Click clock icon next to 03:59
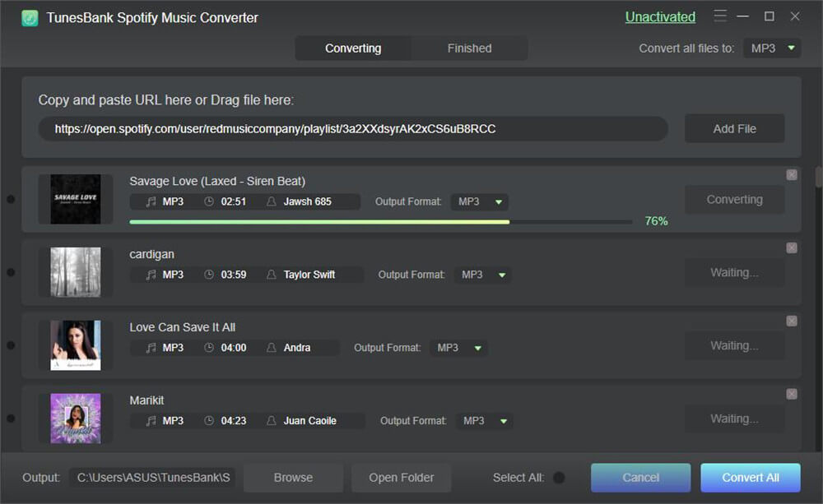823x504 pixels. (x=209, y=275)
